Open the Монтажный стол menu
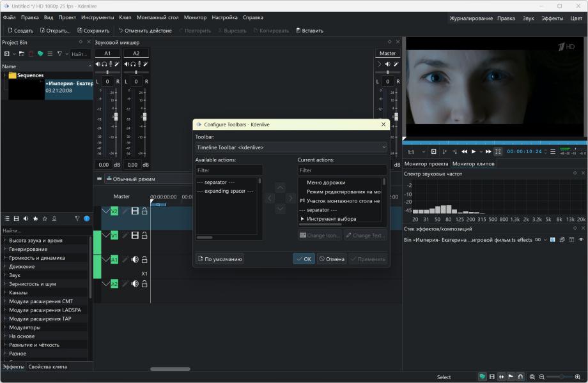Viewport: 588px width, 383px height. point(156,17)
